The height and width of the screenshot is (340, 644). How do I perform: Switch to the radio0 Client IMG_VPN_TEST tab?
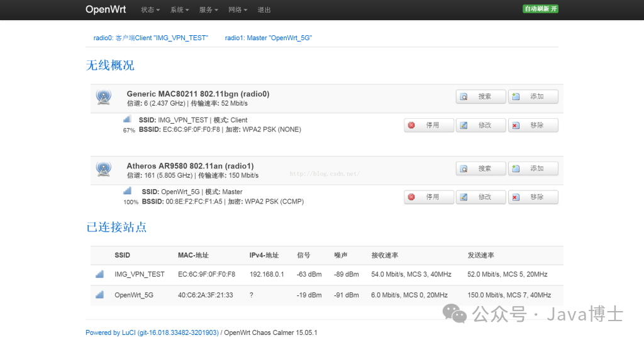(x=150, y=38)
